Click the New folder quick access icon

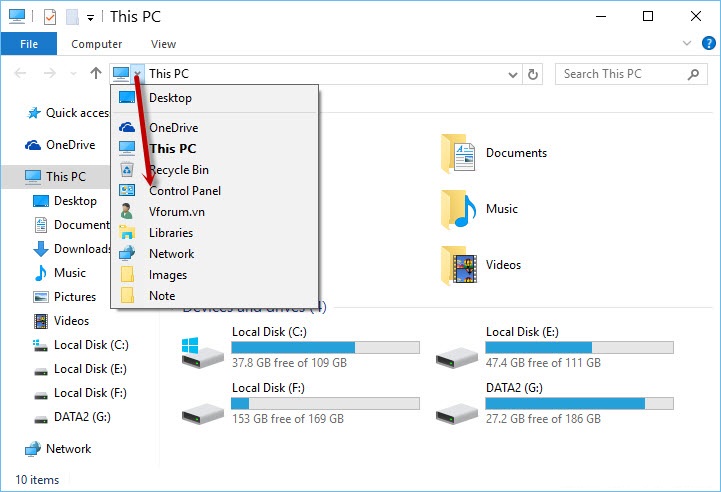72,17
